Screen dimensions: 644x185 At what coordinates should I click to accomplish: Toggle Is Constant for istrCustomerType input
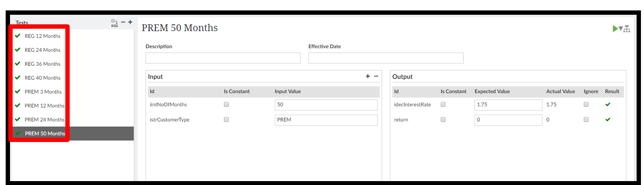pyautogui.click(x=226, y=119)
